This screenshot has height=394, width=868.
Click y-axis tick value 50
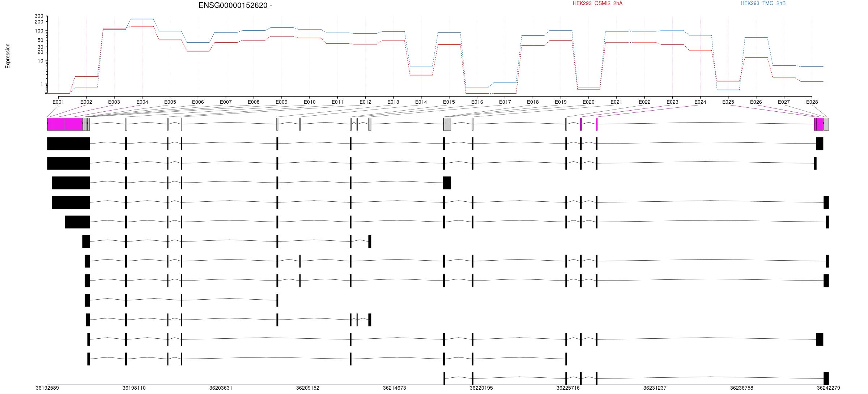[40, 40]
